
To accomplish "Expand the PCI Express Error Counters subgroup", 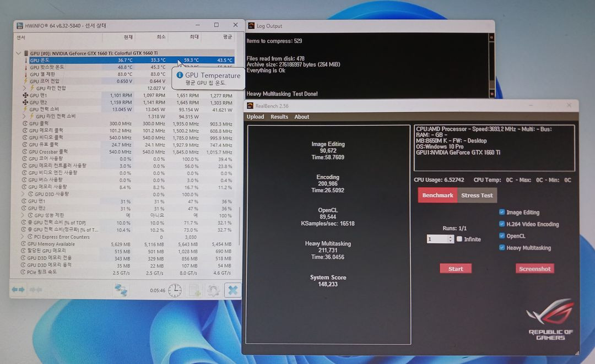I will (x=23, y=237).
